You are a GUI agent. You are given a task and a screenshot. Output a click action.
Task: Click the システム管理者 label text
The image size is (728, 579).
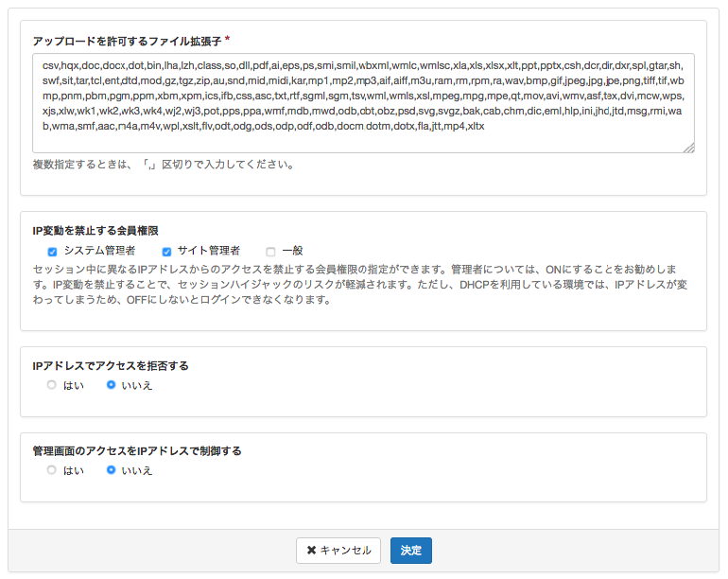[99, 251]
